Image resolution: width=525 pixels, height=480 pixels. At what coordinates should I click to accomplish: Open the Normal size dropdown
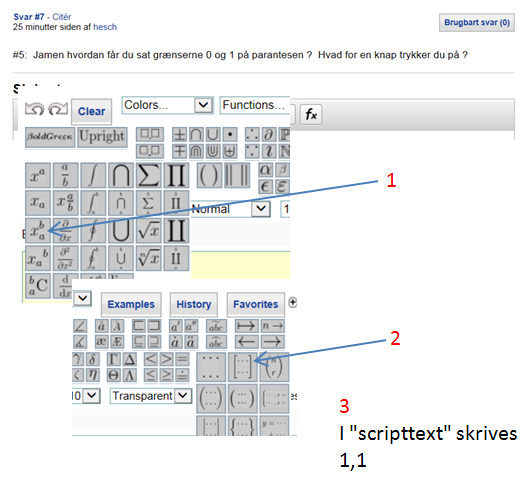click(x=231, y=209)
